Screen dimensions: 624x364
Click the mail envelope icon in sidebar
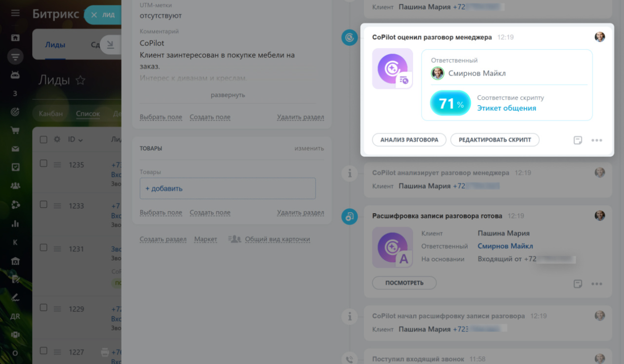tap(15, 149)
